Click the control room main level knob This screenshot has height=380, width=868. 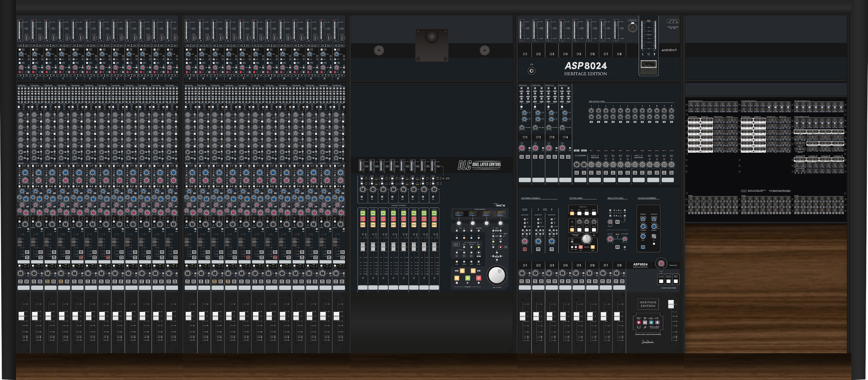(587, 239)
